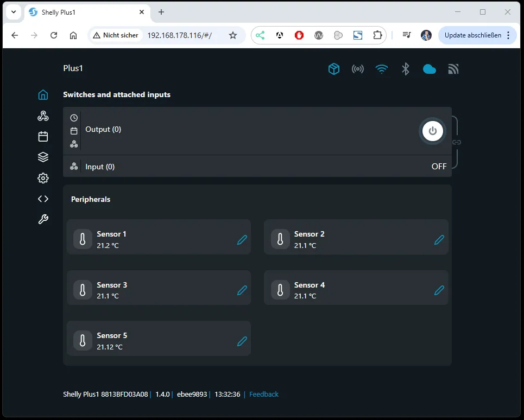Toggle the Output power button

[432, 131]
